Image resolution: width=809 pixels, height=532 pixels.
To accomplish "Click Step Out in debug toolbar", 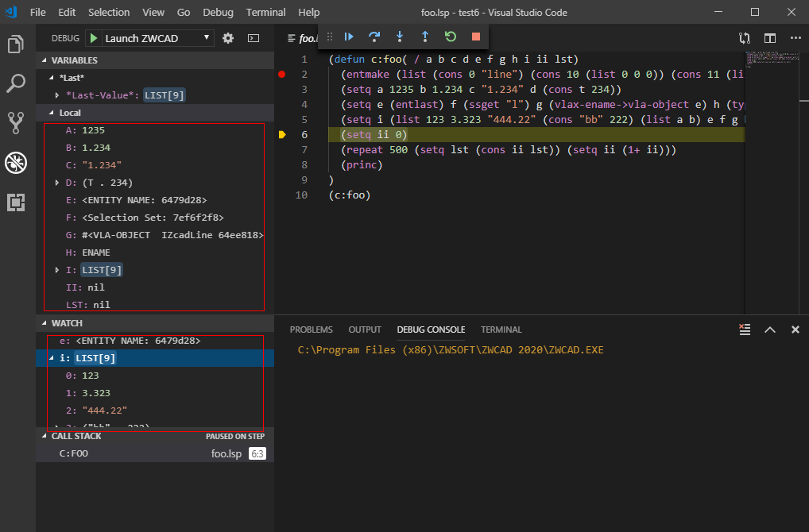I will click(x=424, y=37).
